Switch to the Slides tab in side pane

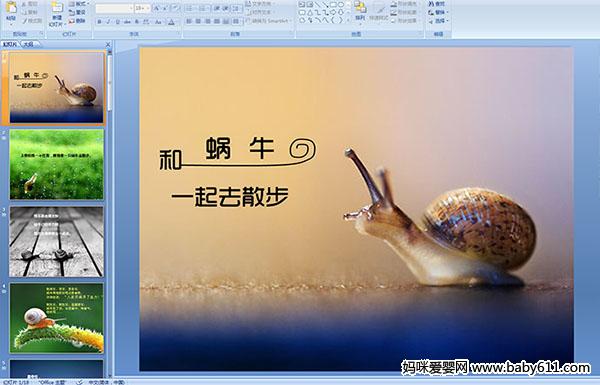point(10,44)
